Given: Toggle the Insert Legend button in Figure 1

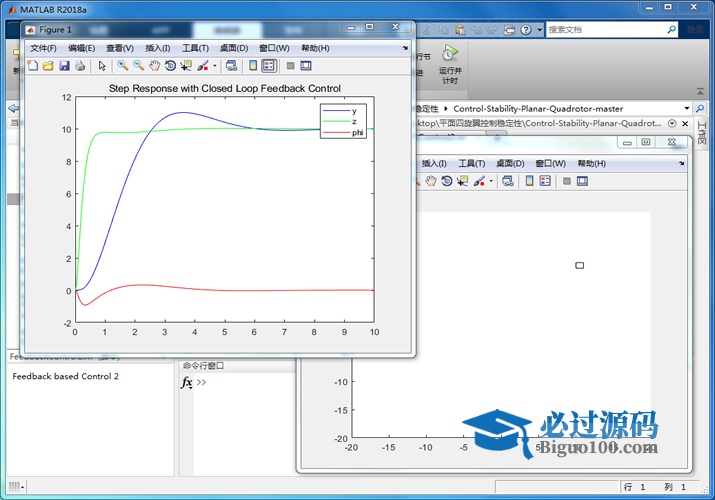Looking at the screenshot, I should click(268, 66).
